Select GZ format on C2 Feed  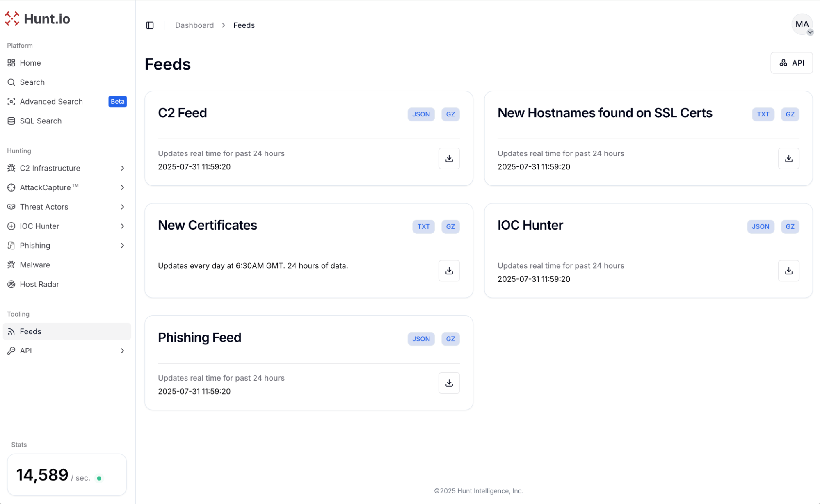pyautogui.click(x=450, y=114)
